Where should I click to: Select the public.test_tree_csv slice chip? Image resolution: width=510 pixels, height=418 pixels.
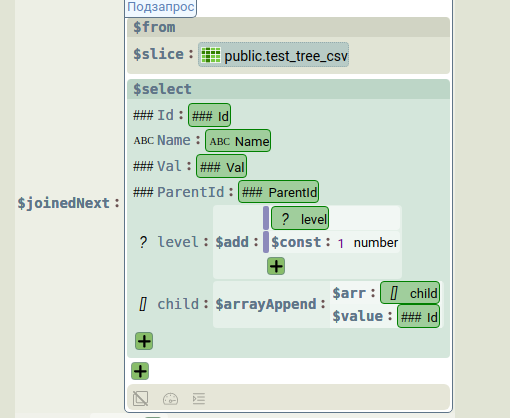(x=274, y=55)
